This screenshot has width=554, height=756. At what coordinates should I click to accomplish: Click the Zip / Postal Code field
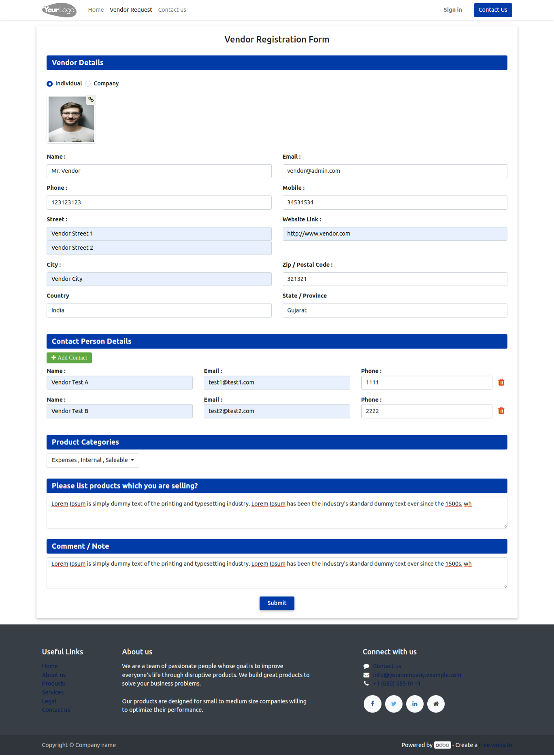[395, 279]
